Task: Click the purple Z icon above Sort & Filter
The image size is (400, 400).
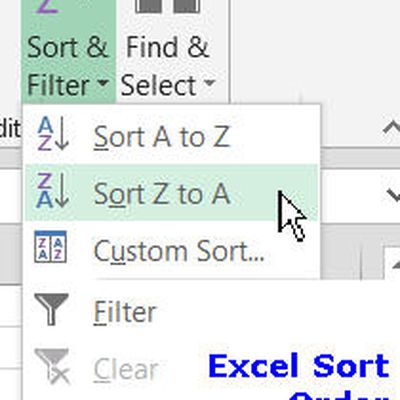Action: [x=48, y=7]
